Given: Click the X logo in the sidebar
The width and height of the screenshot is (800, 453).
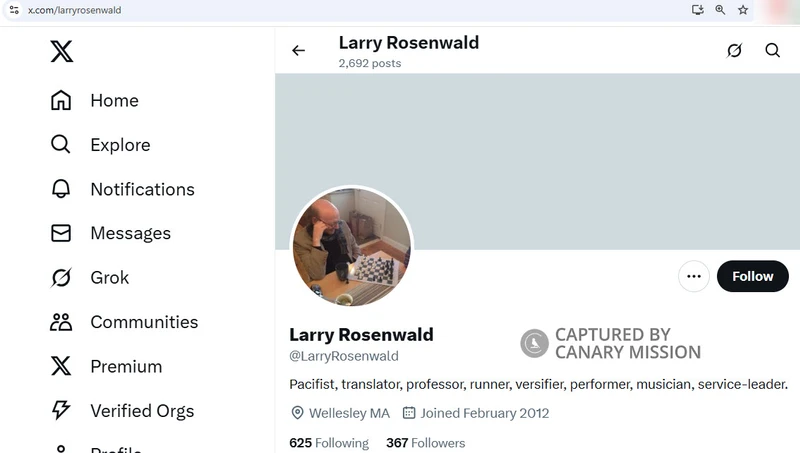Looking at the screenshot, I should point(62,51).
